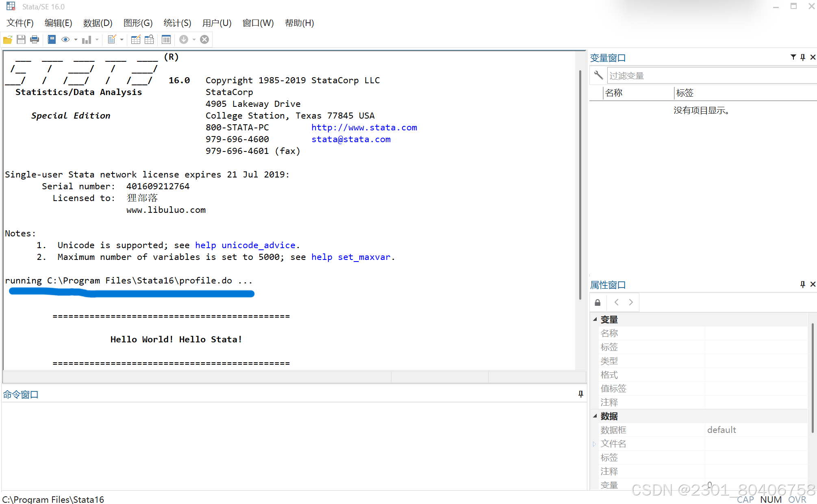Toggle pin on the 属性窗口 panel
The image size is (817, 504).
pyautogui.click(x=803, y=284)
